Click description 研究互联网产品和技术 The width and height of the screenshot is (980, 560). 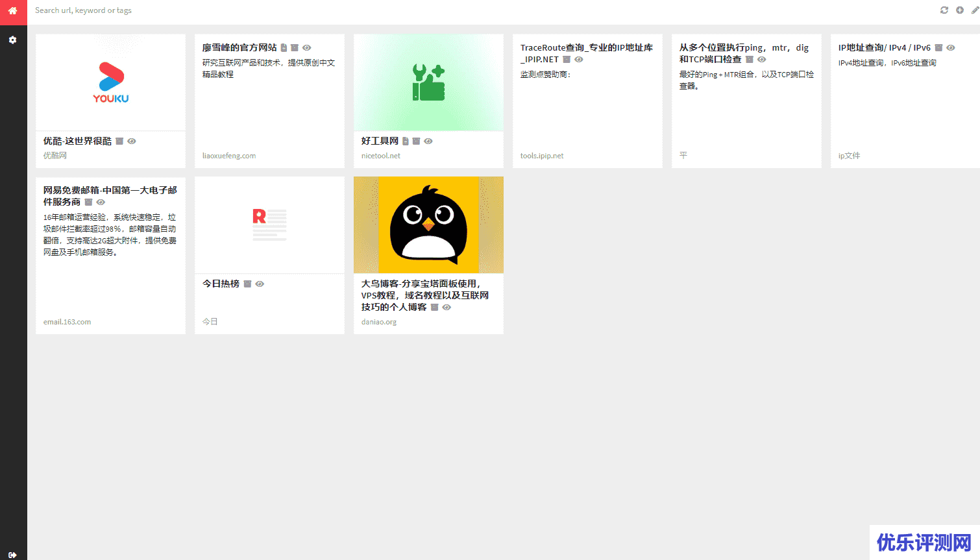click(269, 69)
